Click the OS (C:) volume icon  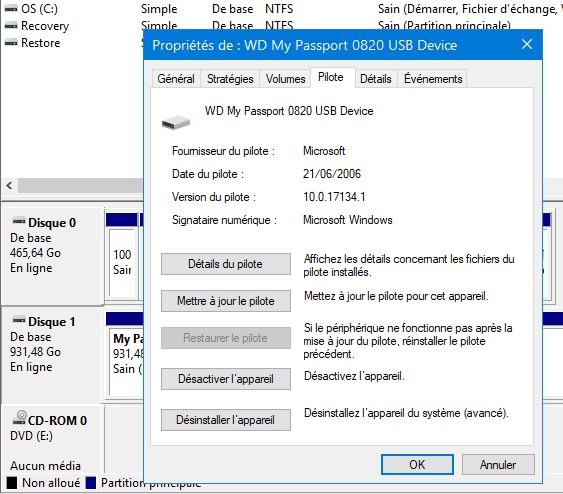(11, 9)
